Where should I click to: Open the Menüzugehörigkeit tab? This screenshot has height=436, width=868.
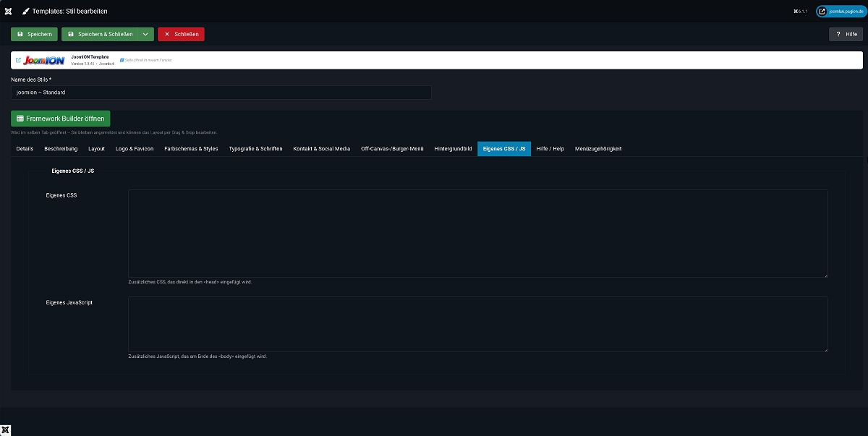[598, 149]
